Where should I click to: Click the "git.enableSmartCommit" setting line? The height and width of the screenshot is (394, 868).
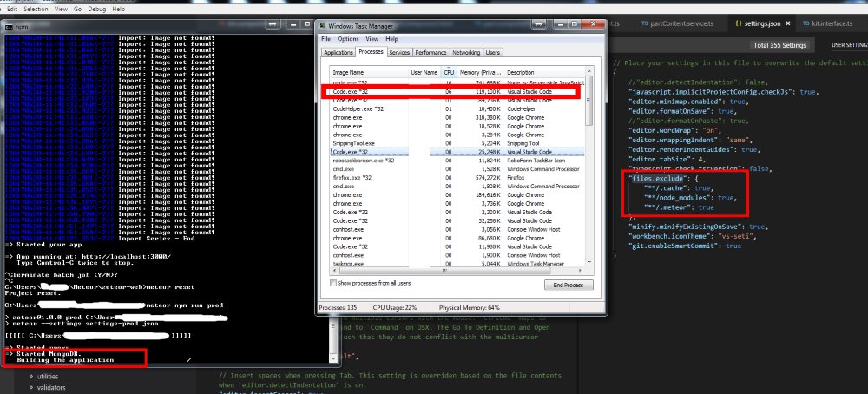click(685, 246)
